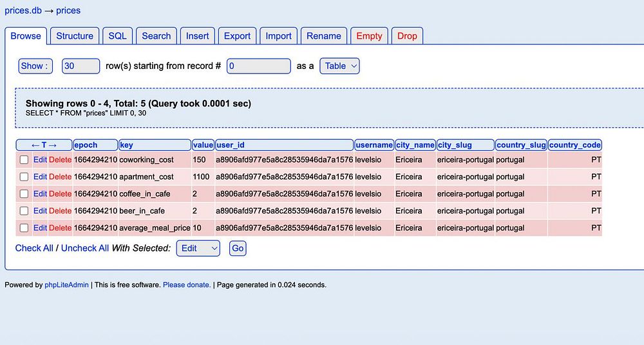The height and width of the screenshot is (345, 644).
Task: Focus the rows count field showing 30
Action: point(81,66)
